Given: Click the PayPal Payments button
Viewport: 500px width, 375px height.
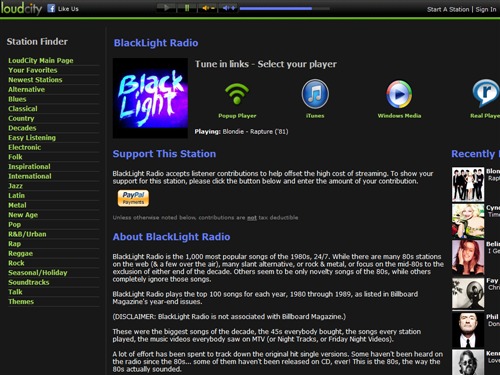Looking at the screenshot, I should [133, 198].
